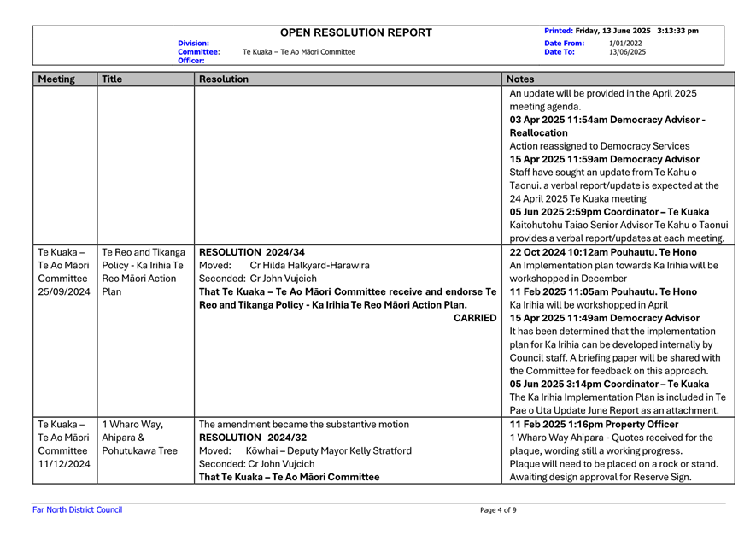Select the 15 Apr 2025 11:59am Democracy Advisor heading
Viewport: 756px width, 535px height.
pos(604,159)
